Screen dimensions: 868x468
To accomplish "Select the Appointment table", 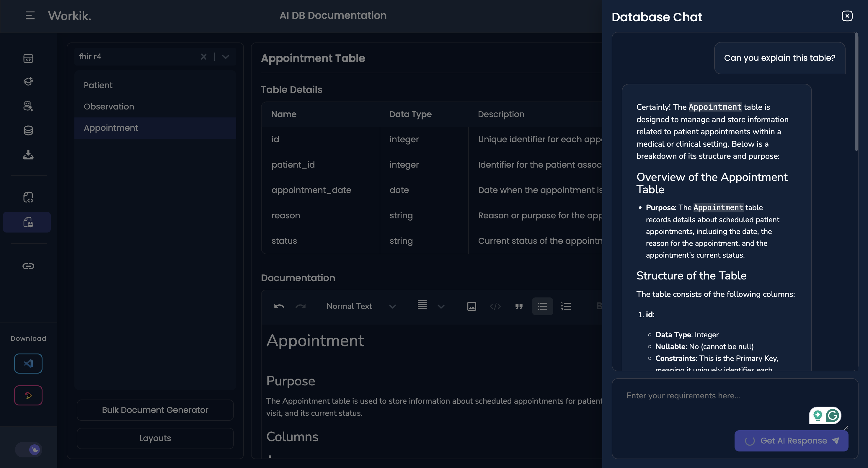I will point(155,128).
